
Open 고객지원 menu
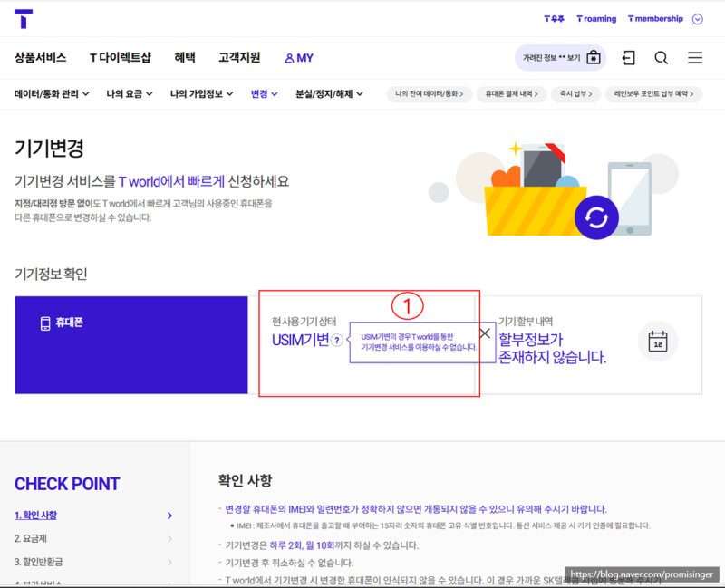pyautogui.click(x=239, y=58)
